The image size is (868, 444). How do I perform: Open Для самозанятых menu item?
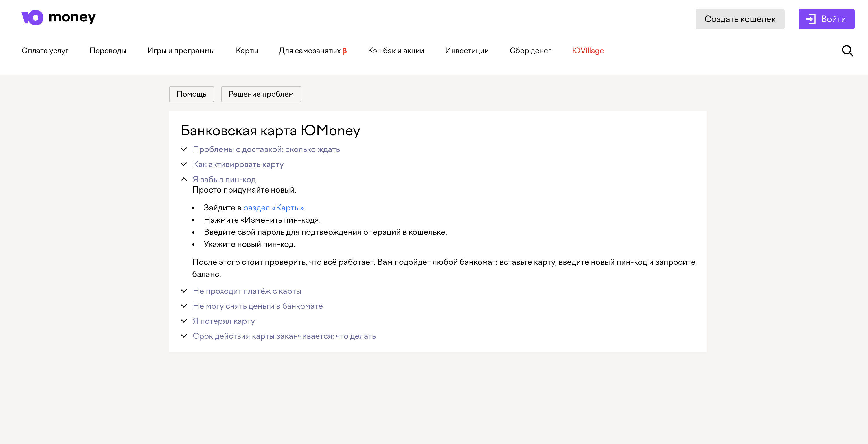[313, 51]
